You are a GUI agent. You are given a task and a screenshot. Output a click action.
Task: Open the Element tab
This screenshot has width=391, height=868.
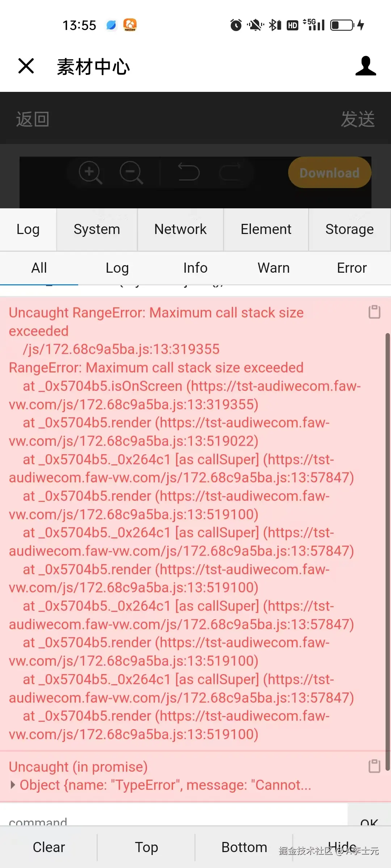point(266,229)
